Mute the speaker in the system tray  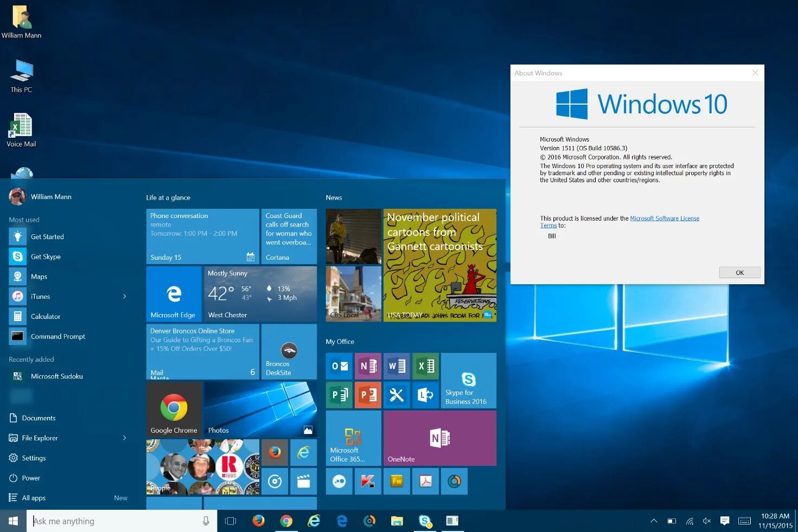click(x=706, y=521)
